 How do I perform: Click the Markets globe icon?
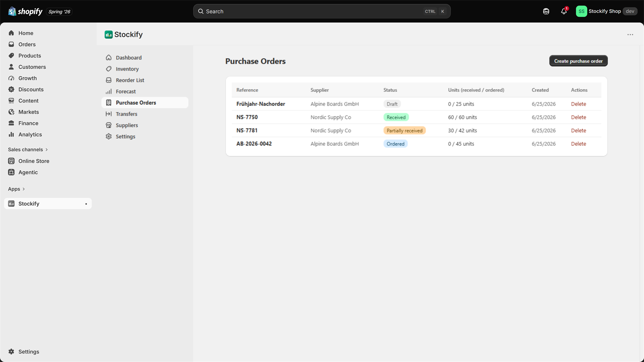(x=11, y=112)
